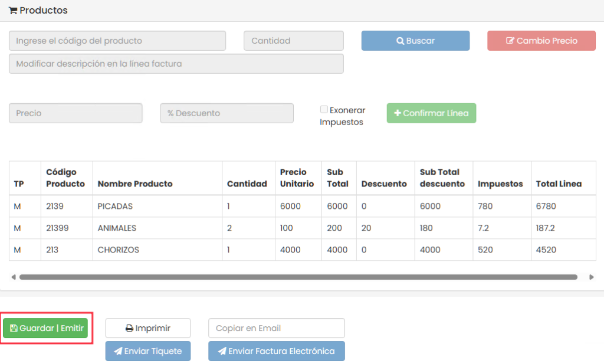
Task: Select the Modificar descripción text field
Action: (176, 64)
